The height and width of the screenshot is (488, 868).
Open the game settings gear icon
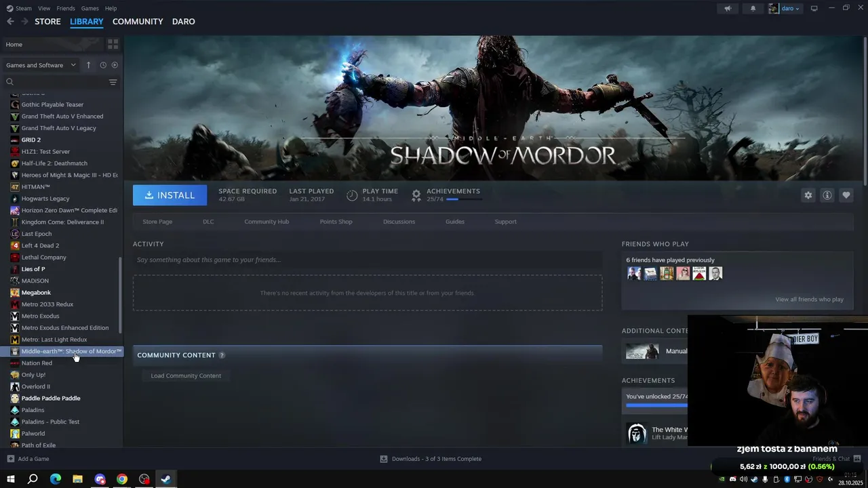point(808,195)
